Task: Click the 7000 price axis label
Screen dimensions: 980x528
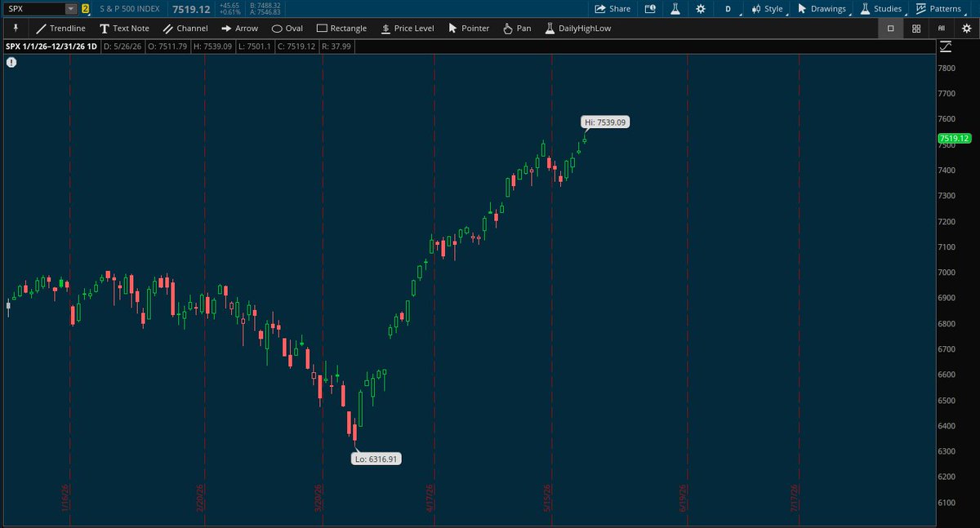Action: pos(947,273)
